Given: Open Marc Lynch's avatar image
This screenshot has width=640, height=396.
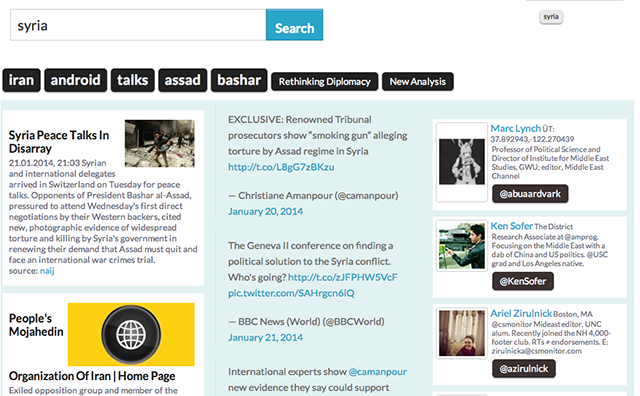Looking at the screenshot, I should pyautogui.click(x=462, y=162).
